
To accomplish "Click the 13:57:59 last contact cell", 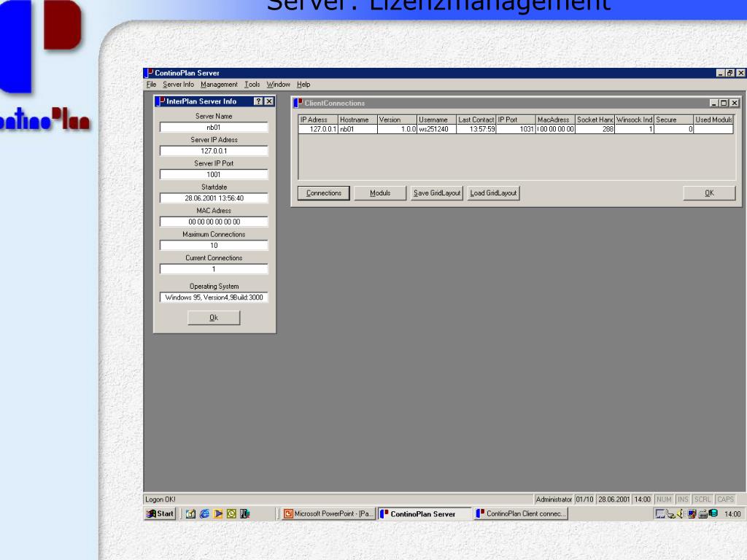I will coord(476,129).
